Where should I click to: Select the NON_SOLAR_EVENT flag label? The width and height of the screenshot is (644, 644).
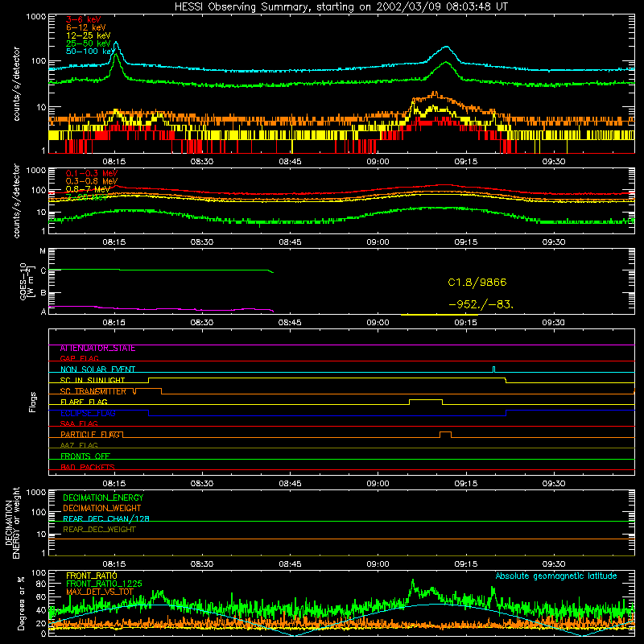point(97,369)
